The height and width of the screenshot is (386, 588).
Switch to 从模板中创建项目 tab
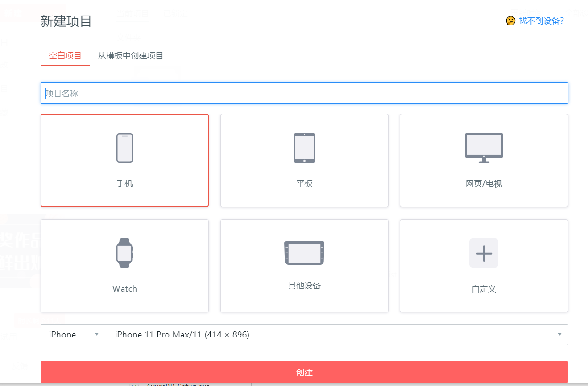[131, 56]
